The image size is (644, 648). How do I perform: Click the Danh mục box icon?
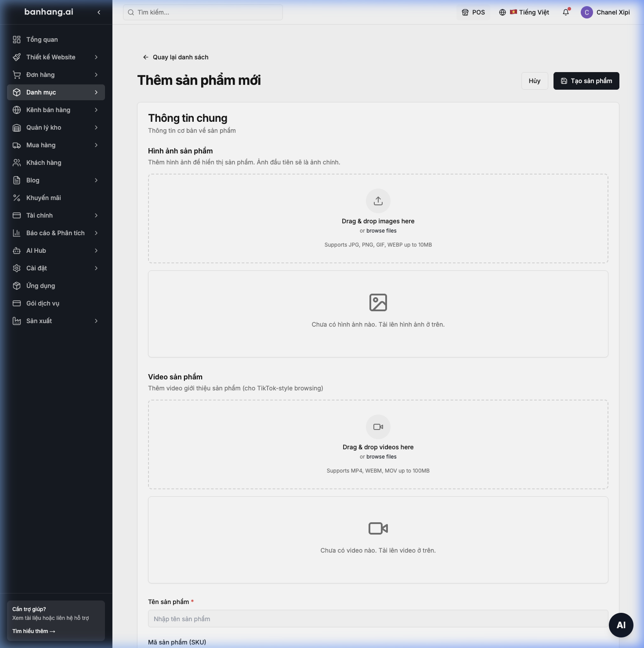coord(17,92)
